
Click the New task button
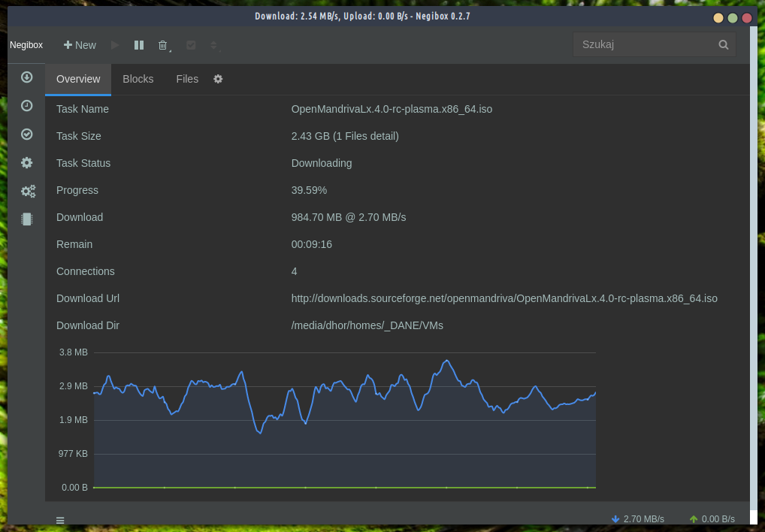(80, 45)
